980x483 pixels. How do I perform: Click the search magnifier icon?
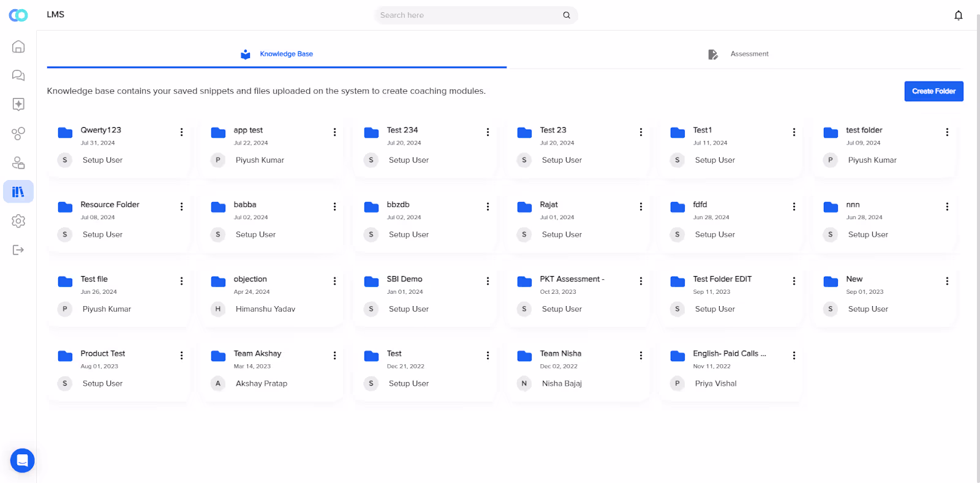point(567,15)
